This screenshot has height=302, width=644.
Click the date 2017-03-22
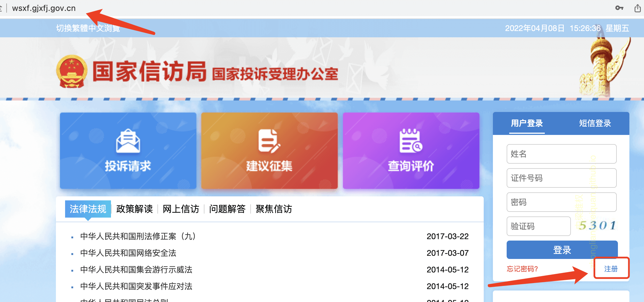click(448, 236)
